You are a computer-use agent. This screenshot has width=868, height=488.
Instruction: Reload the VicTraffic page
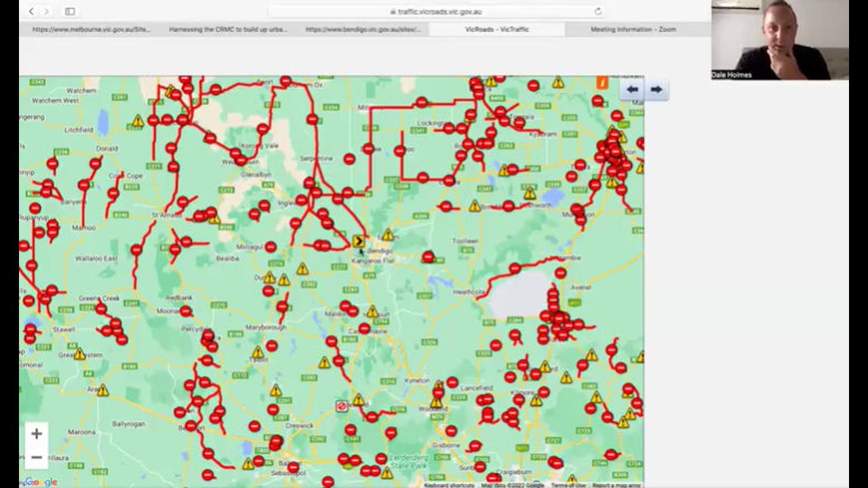[x=597, y=12]
